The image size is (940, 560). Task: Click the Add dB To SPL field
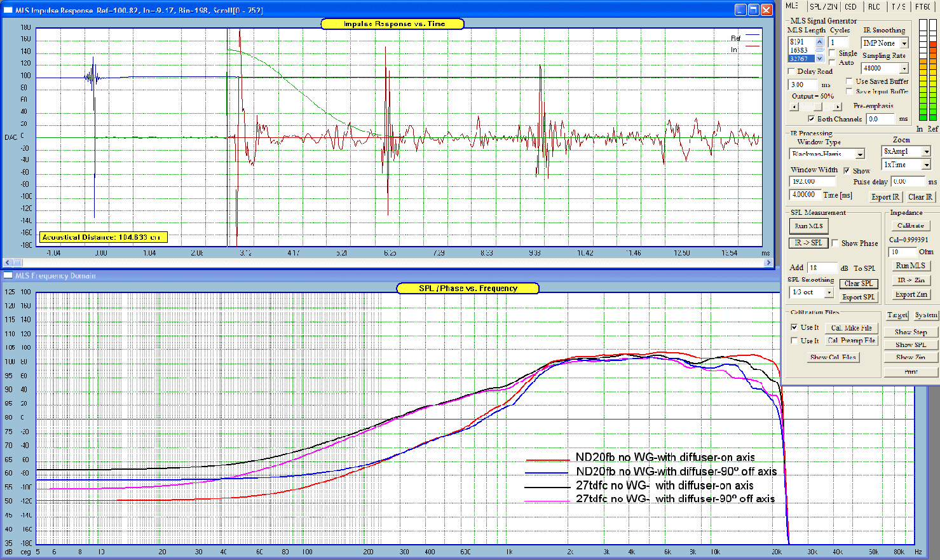pos(822,268)
